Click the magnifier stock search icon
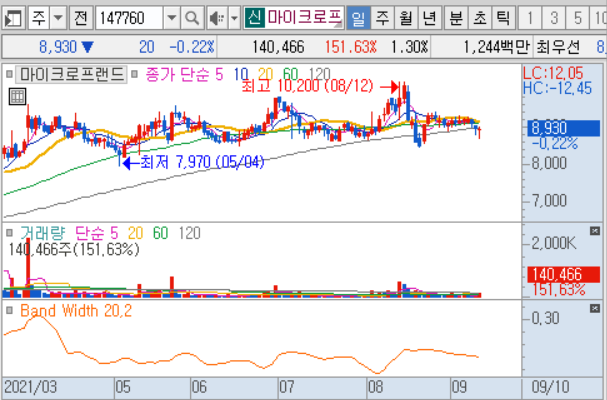This screenshot has width=607, height=400. (x=192, y=18)
